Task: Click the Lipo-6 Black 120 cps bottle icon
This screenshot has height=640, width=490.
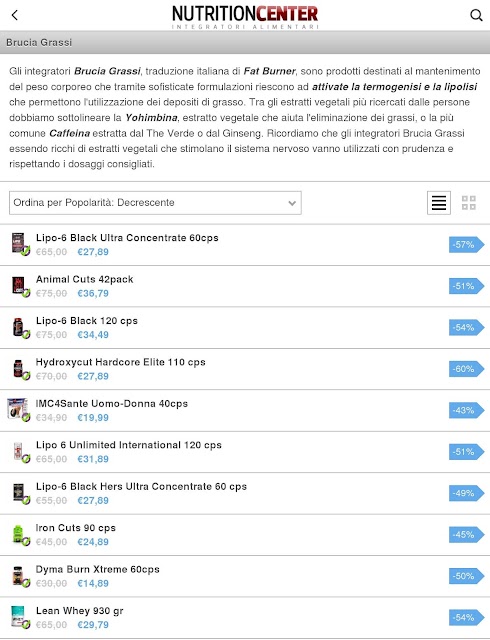Action: [20, 328]
